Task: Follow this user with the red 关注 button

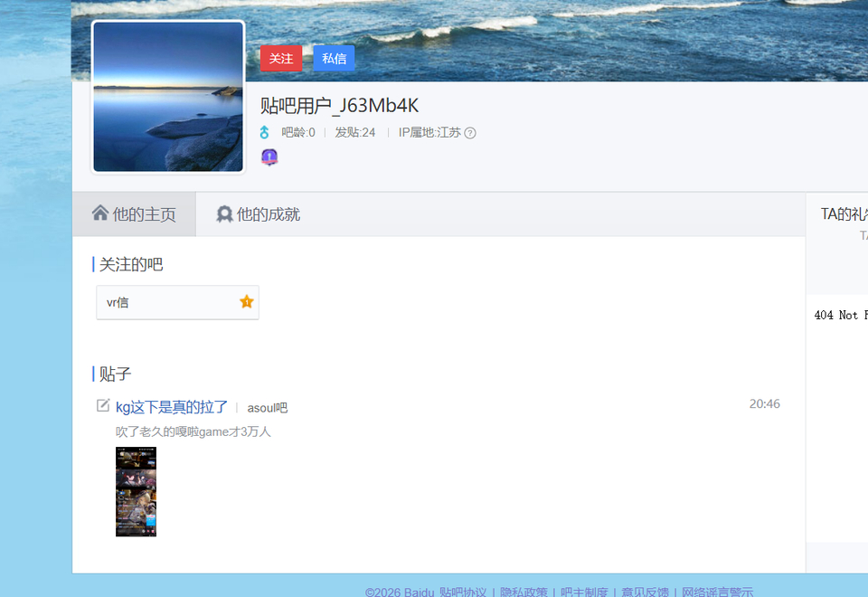Action: coord(281,59)
